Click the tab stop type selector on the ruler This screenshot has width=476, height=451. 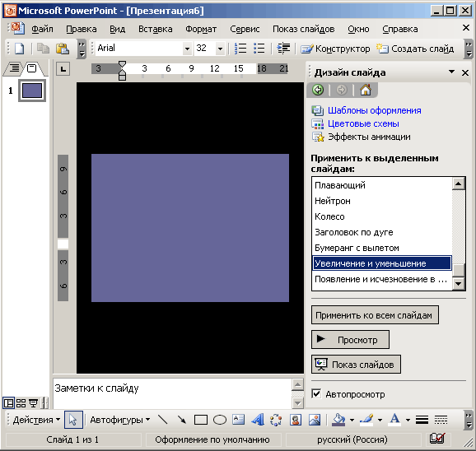[63, 69]
